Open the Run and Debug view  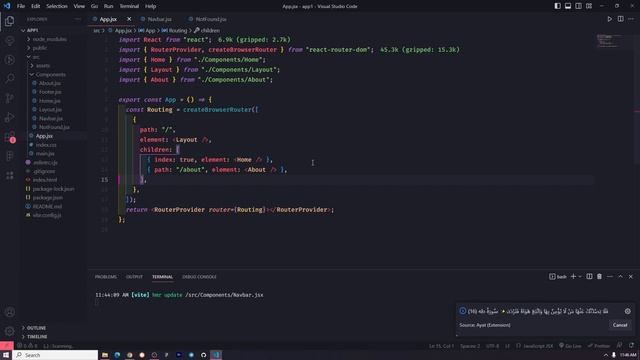pos(9,118)
